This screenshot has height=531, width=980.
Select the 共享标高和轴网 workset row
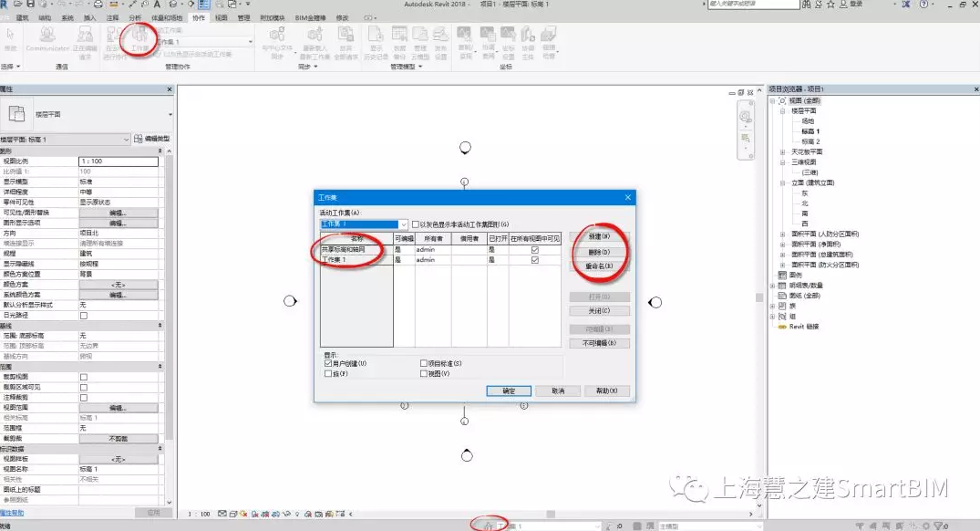point(440,250)
